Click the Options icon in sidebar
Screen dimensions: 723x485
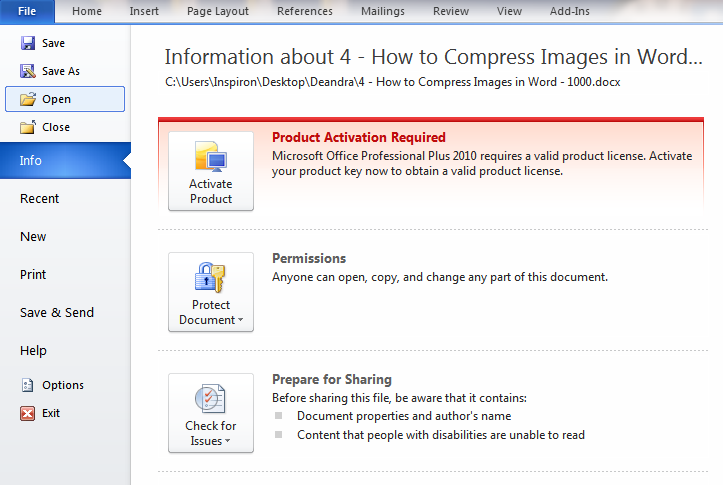click(x=28, y=385)
